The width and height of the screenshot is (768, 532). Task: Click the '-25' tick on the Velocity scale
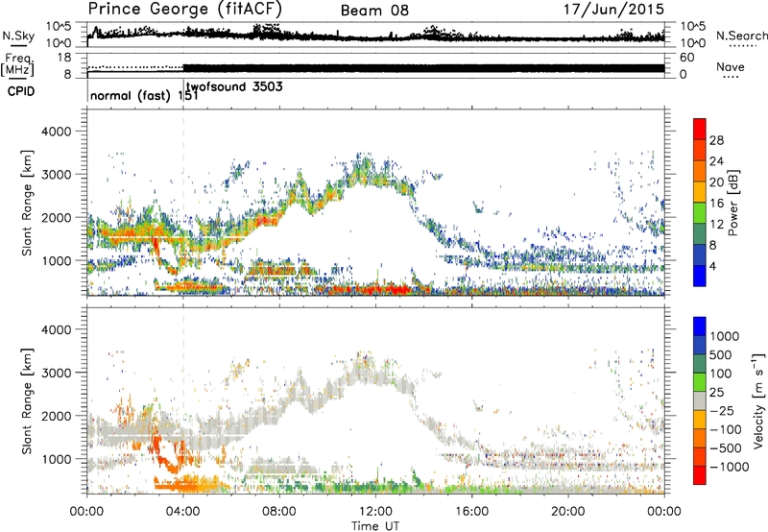[722, 410]
